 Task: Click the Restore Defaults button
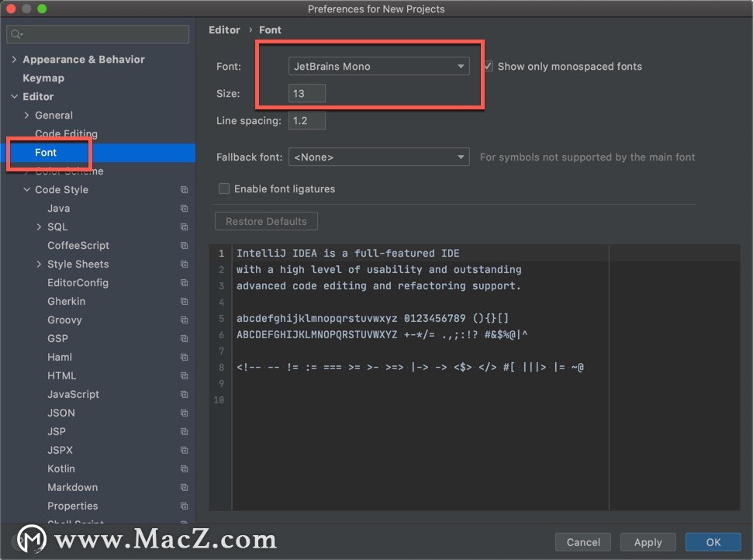point(266,221)
